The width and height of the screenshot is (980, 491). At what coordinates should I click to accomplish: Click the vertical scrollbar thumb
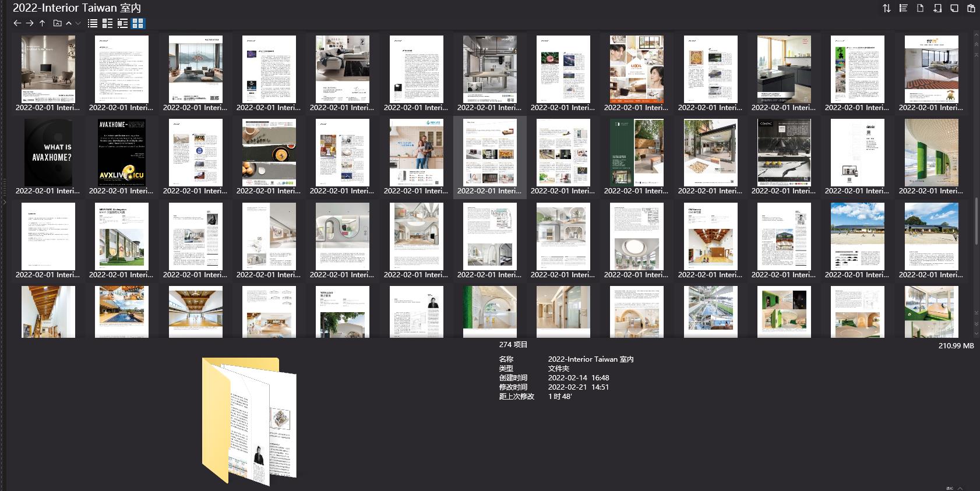[977, 221]
